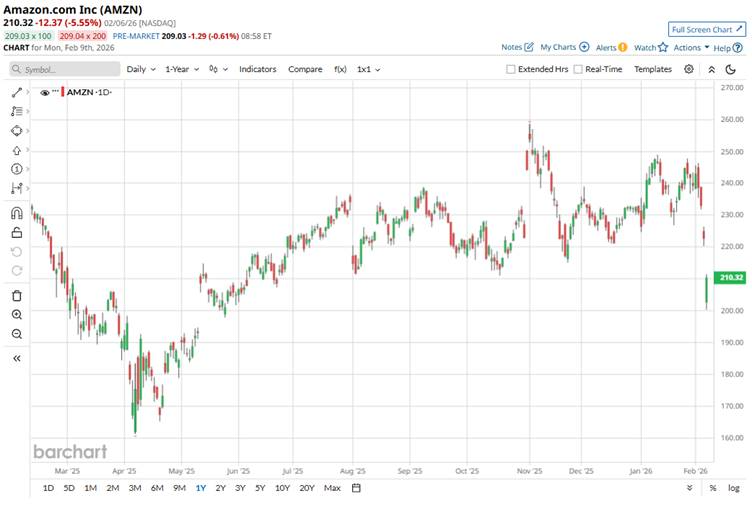
Task: Select the 6M time range tab
Action: tap(157, 488)
